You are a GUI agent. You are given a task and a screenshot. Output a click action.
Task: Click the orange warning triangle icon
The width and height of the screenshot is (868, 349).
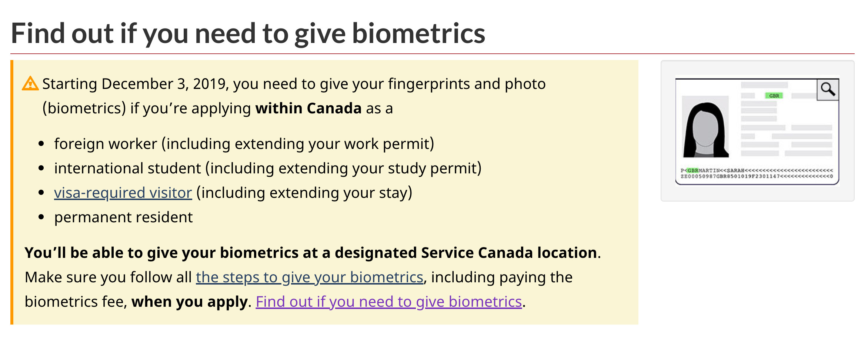30,83
